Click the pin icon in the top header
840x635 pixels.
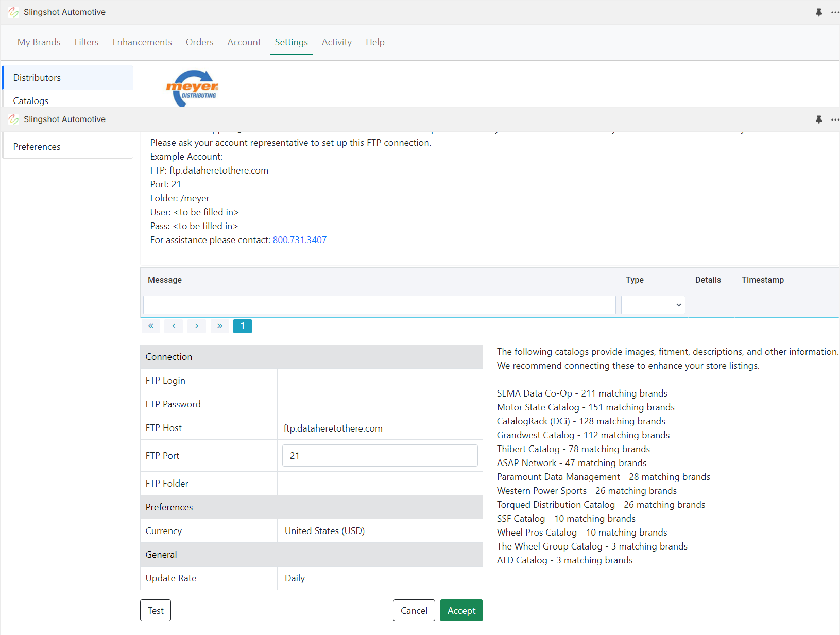pos(819,12)
